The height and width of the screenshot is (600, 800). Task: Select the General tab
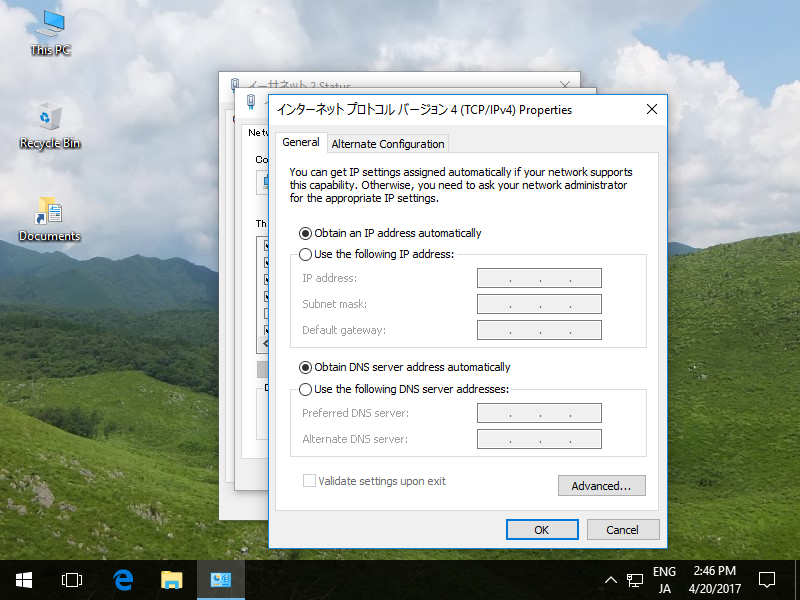301,142
